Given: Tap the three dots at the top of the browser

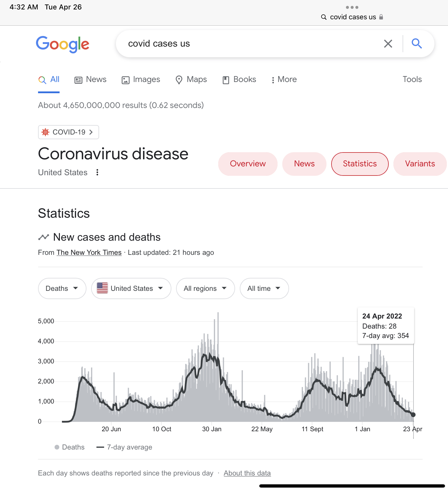Looking at the screenshot, I should click(352, 7).
